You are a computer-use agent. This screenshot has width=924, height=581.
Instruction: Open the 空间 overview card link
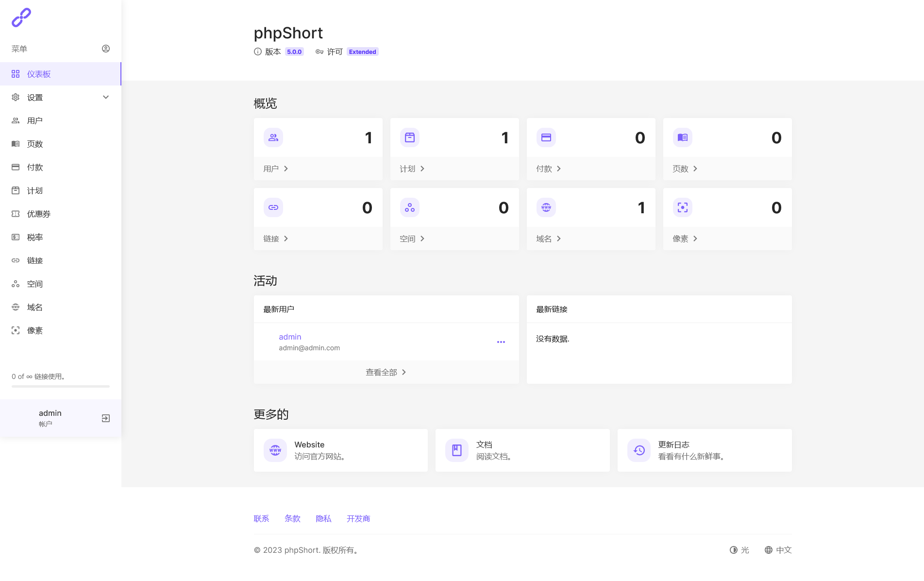pos(412,239)
